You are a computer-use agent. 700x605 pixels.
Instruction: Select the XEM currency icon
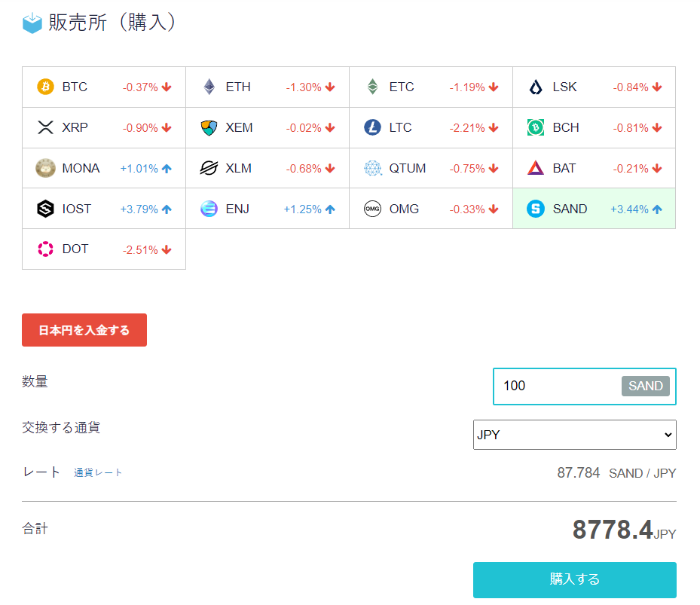209,127
